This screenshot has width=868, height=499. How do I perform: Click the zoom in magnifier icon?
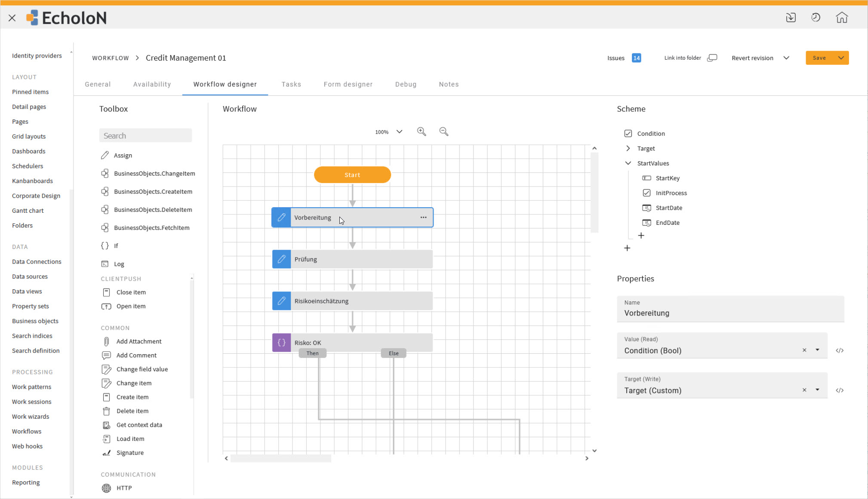pos(422,132)
